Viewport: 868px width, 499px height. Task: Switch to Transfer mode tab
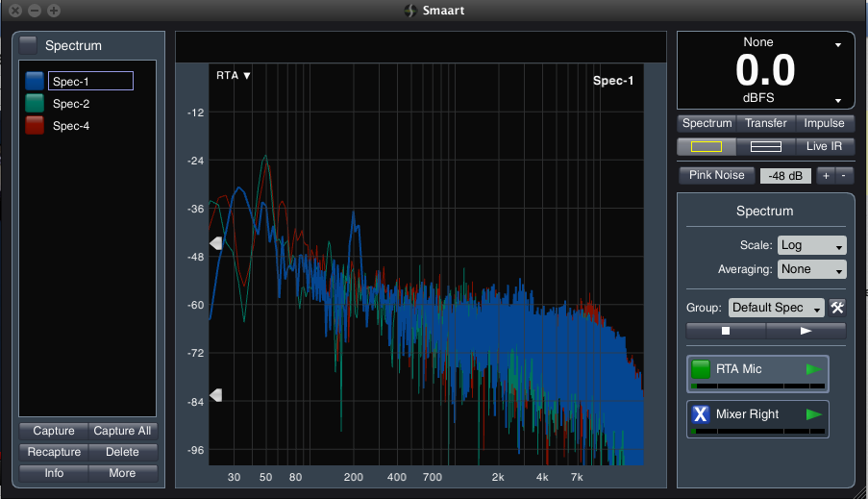(765, 123)
